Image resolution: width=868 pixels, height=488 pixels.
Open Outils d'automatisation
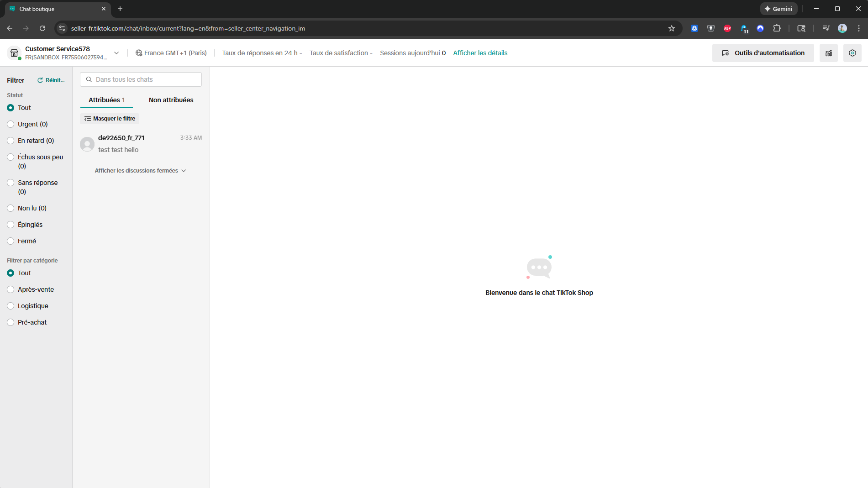(x=763, y=53)
